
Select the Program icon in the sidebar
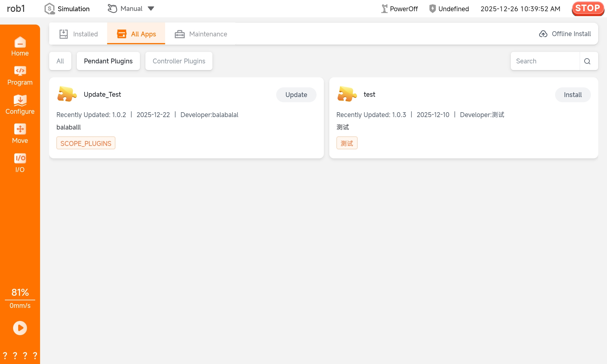pyautogui.click(x=20, y=72)
